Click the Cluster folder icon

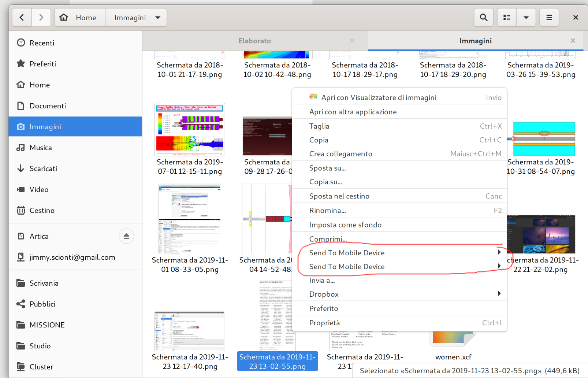click(x=21, y=367)
